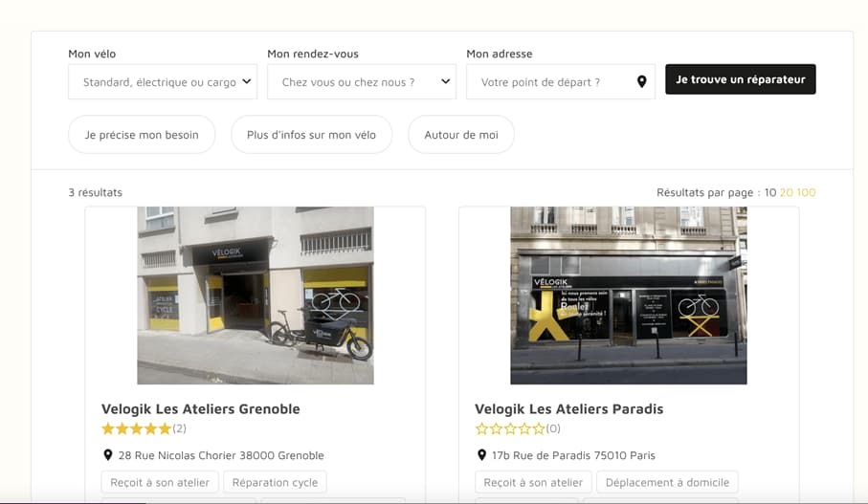Click the 3 résultats count text
The height and width of the screenshot is (504, 868).
[95, 192]
